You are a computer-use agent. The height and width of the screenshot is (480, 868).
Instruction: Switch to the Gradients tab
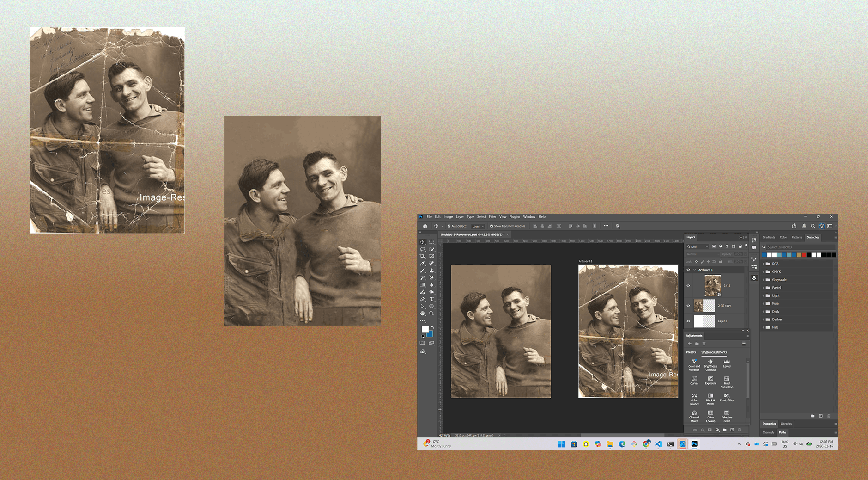(x=769, y=237)
